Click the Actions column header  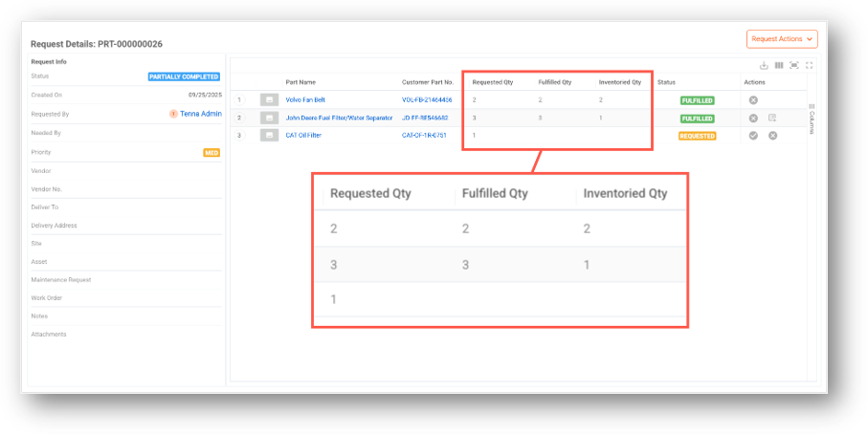754,82
